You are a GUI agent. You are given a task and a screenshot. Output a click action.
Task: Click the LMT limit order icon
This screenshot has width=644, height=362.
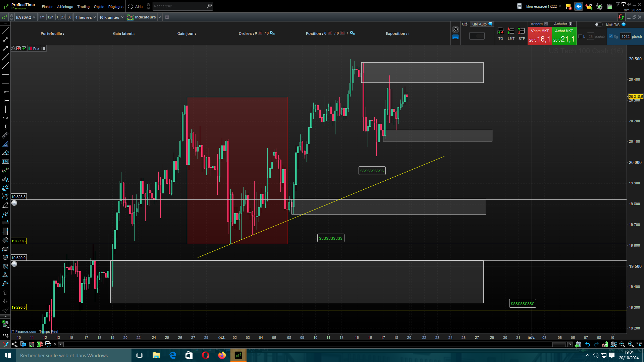(x=511, y=31)
